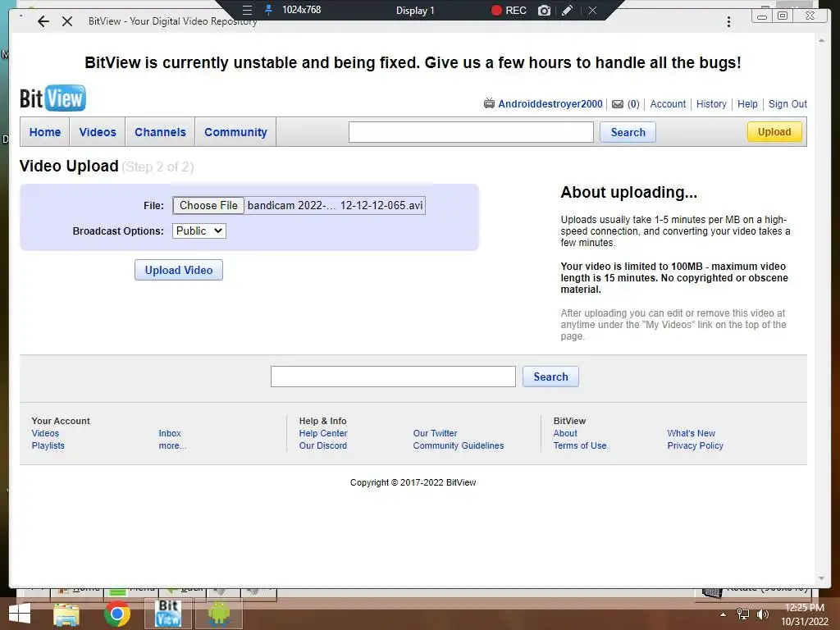Viewport: 840px width, 630px height.
Task: Select the recorder pencil draw tool
Action: pos(568,10)
